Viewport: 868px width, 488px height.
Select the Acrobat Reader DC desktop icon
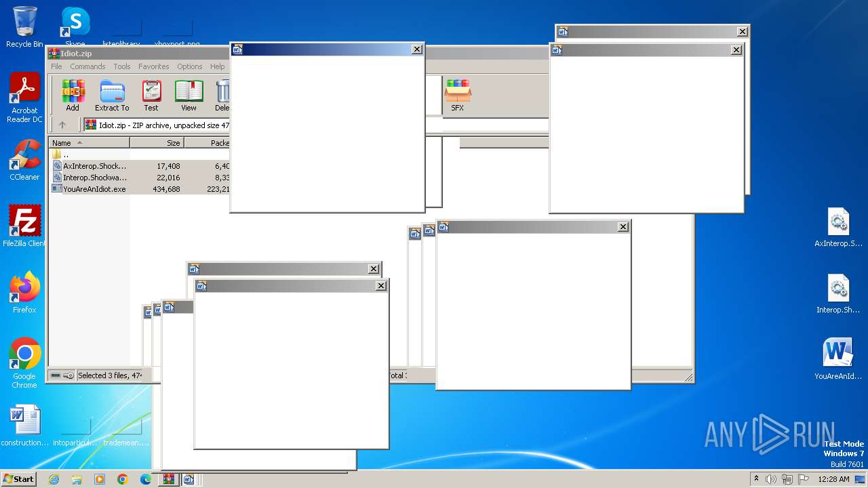(x=24, y=98)
